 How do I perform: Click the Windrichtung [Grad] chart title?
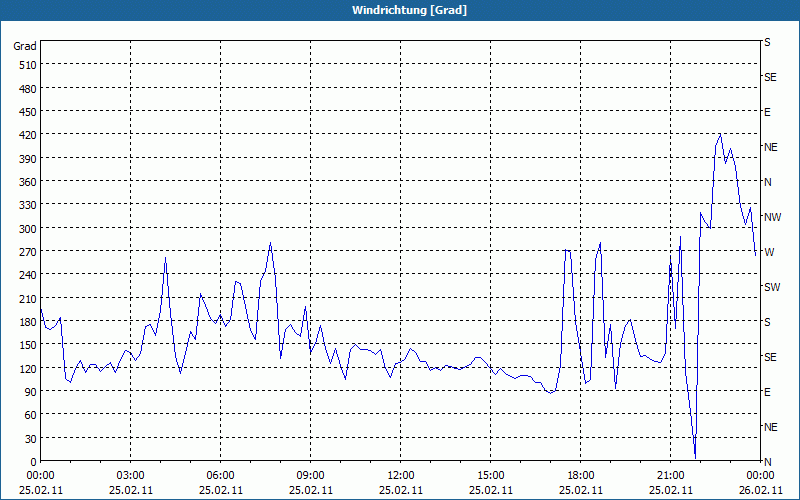tap(409, 10)
